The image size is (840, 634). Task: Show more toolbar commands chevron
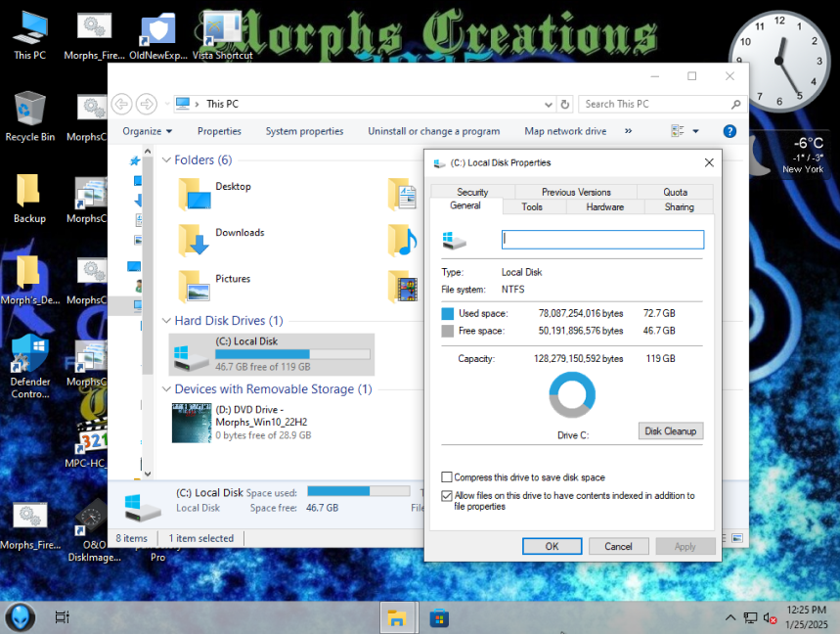628,131
